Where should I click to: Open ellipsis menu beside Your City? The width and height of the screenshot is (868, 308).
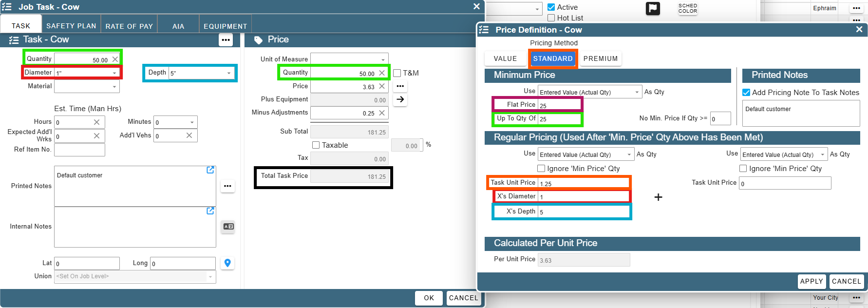(x=856, y=297)
